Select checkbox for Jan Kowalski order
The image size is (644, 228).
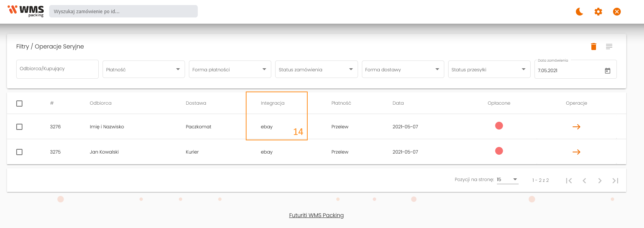pos(19,152)
